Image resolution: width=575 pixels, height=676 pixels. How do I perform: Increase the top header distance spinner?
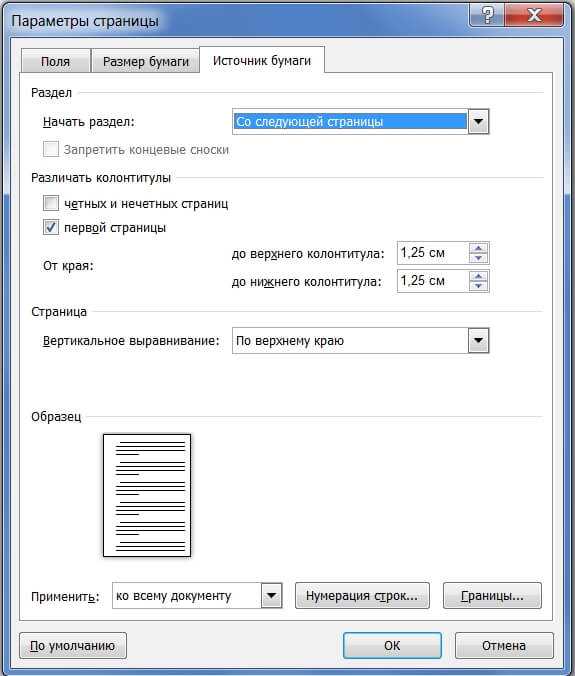pos(478,248)
